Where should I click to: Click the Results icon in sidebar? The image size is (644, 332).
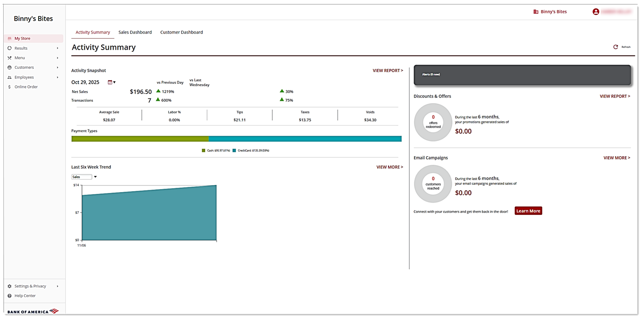[x=10, y=48]
